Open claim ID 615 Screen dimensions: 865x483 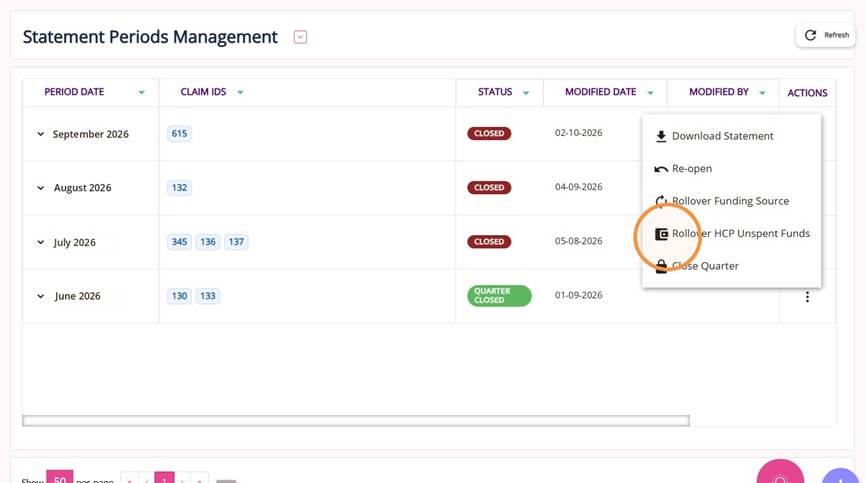(x=179, y=133)
